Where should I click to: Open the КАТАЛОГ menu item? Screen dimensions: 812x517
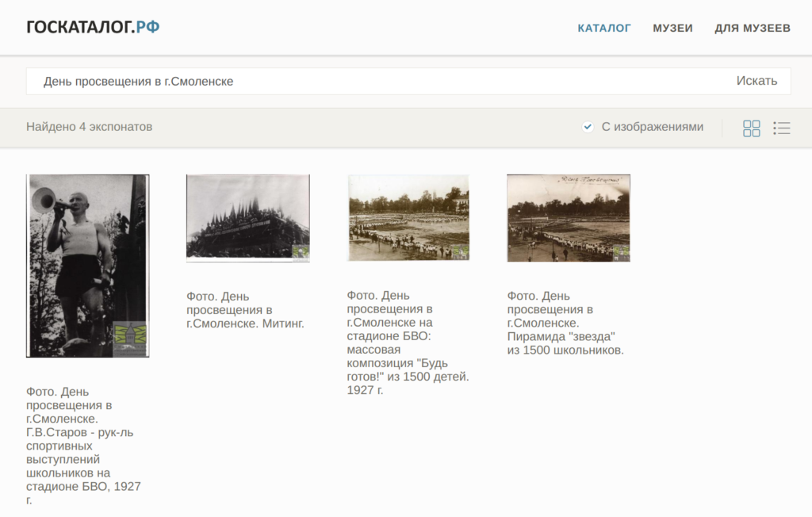click(604, 29)
